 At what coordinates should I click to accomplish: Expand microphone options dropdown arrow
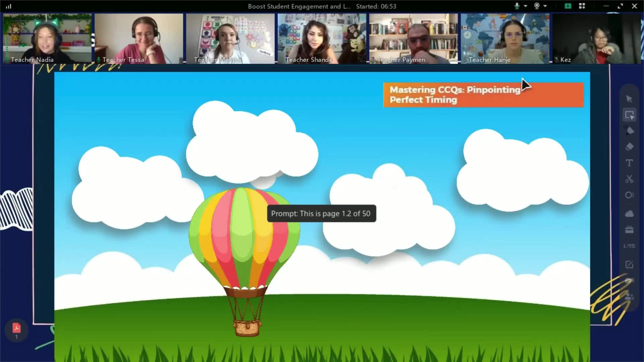click(x=525, y=6)
